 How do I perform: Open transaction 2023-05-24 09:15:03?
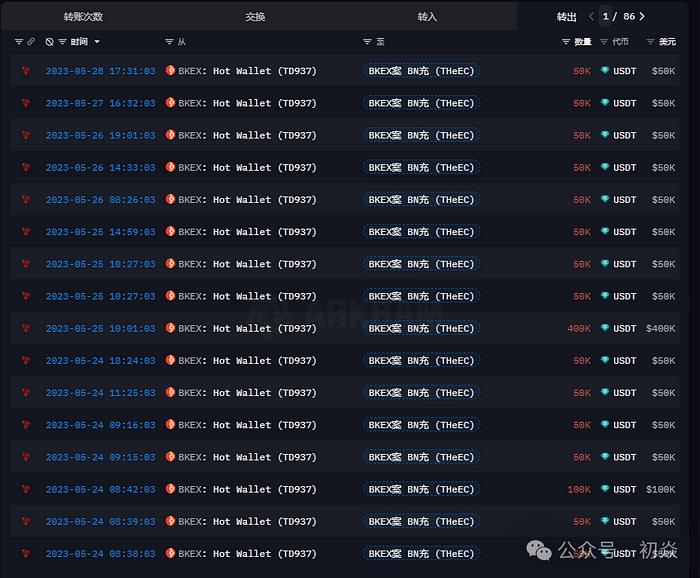tap(100, 457)
